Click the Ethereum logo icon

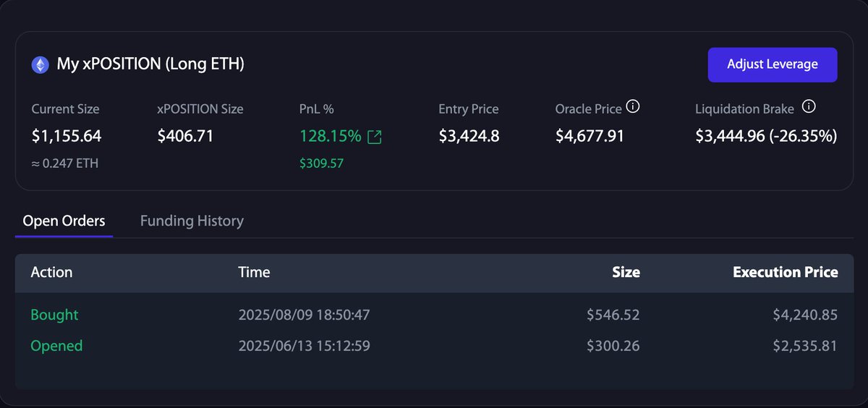pos(40,65)
